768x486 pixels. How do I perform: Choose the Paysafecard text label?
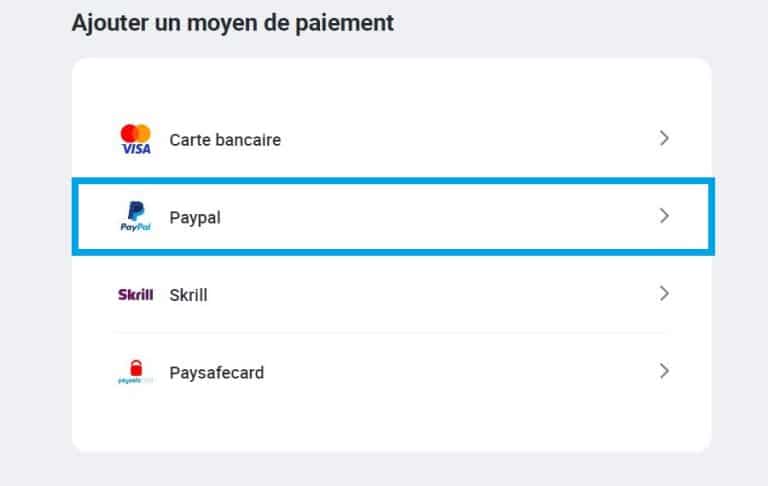(217, 373)
